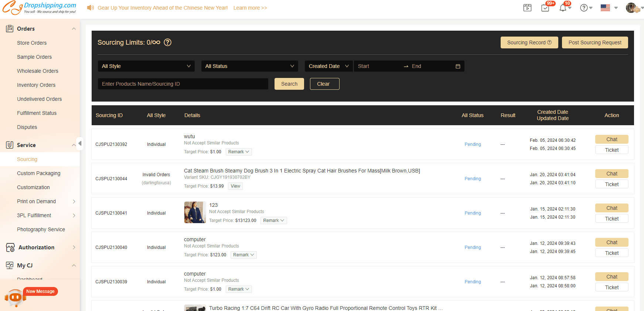644x311 pixels.
Task: Open the All Style dropdown filter
Action: 146,66
